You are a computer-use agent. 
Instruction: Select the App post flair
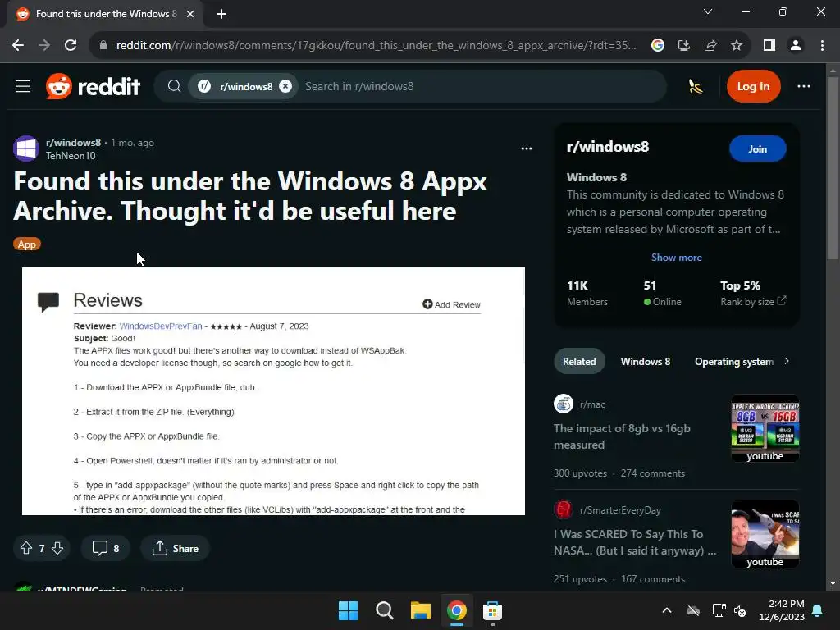click(27, 244)
